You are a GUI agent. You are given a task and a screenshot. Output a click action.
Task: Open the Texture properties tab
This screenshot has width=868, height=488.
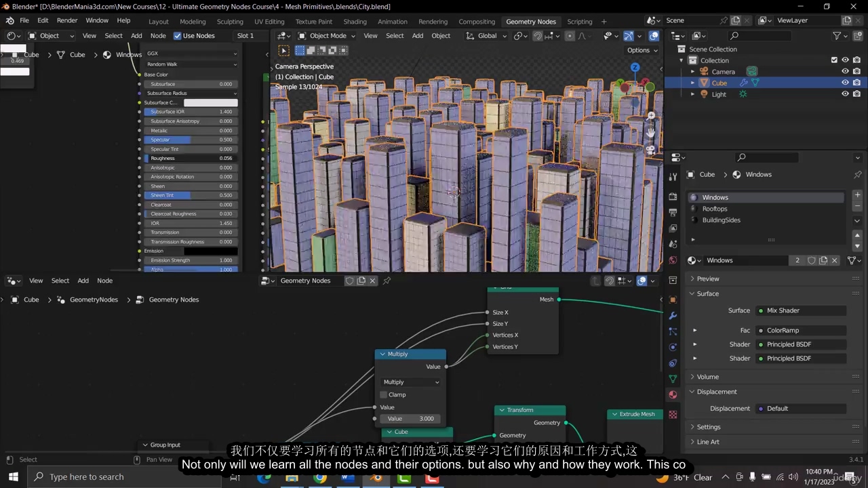[x=673, y=414]
